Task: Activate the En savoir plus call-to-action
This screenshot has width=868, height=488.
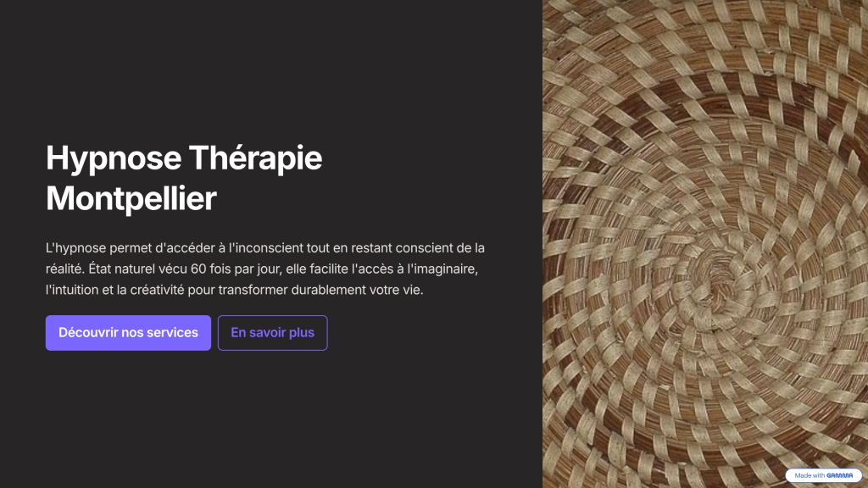Action: [x=272, y=332]
